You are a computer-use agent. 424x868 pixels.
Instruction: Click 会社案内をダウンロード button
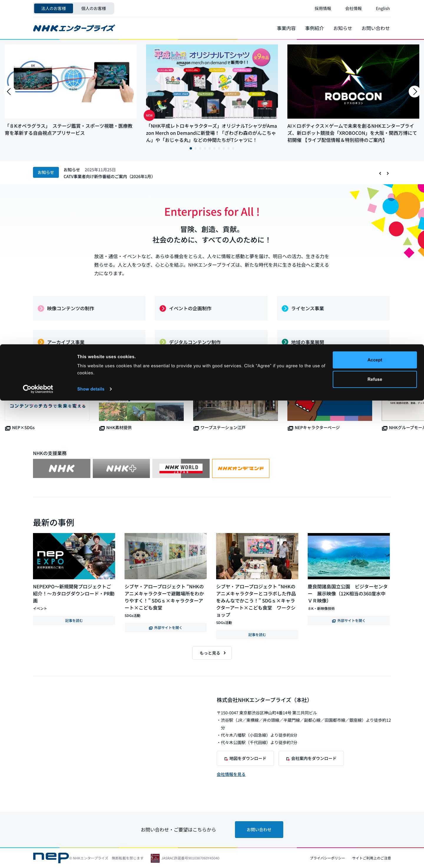pos(311,759)
